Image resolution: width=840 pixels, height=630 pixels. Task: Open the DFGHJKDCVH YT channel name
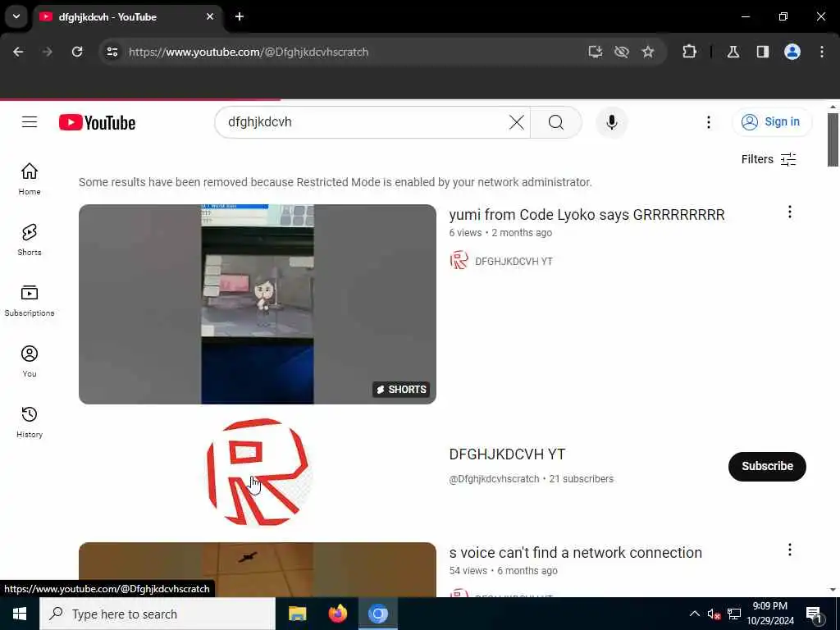(507, 454)
